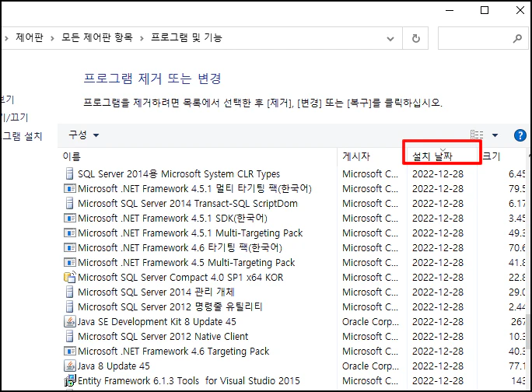The image size is (532, 392).
Task: Select SQL Server 2014용 Microsoft System CLR Types
Action: coord(179,173)
